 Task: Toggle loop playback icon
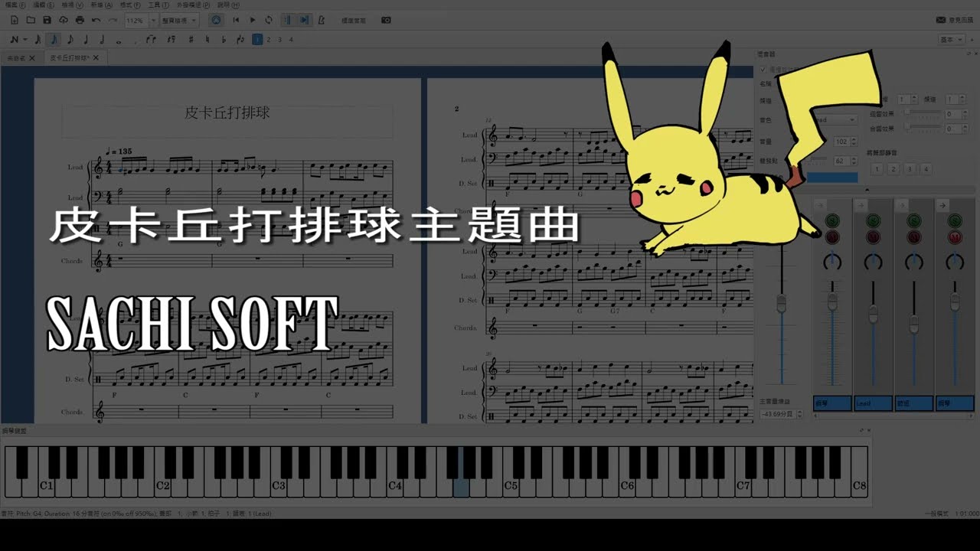[269, 20]
